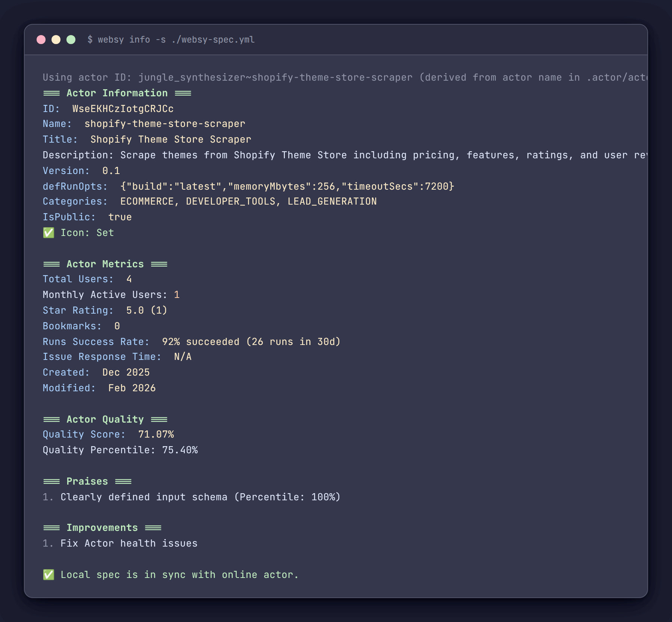This screenshot has height=622, width=672.
Task: Click the Created date Dec 2025
Action: coord(126,372)
